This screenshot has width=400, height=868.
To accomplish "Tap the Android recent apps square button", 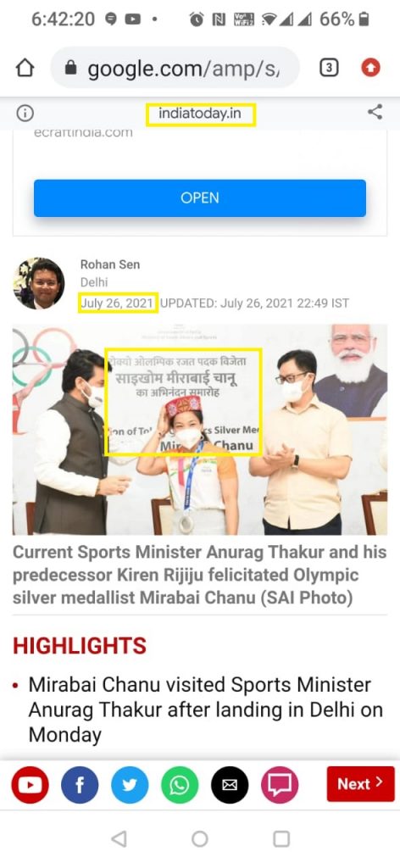I will (281, 839).
